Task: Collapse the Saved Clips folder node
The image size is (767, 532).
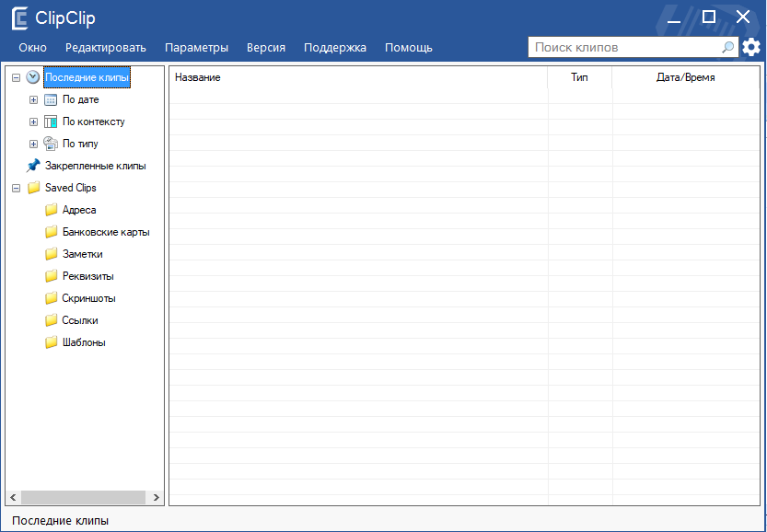Action: tap(17, 188)
